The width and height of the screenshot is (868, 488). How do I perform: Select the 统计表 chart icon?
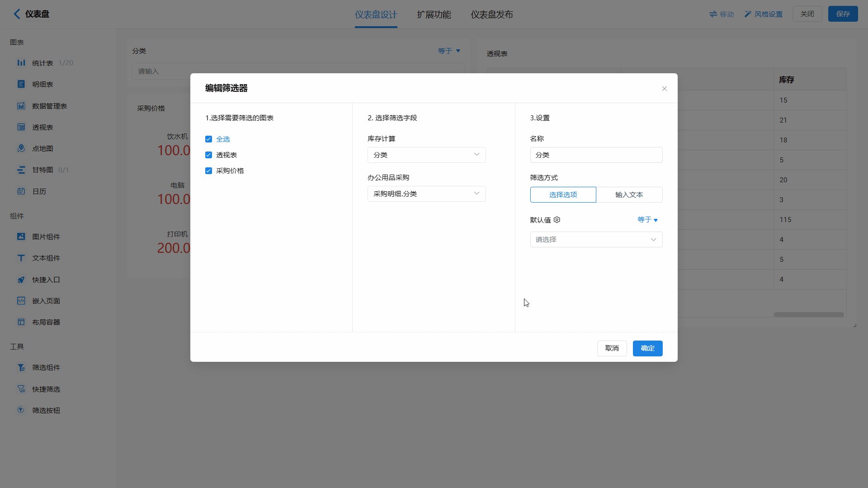point(21,63)
